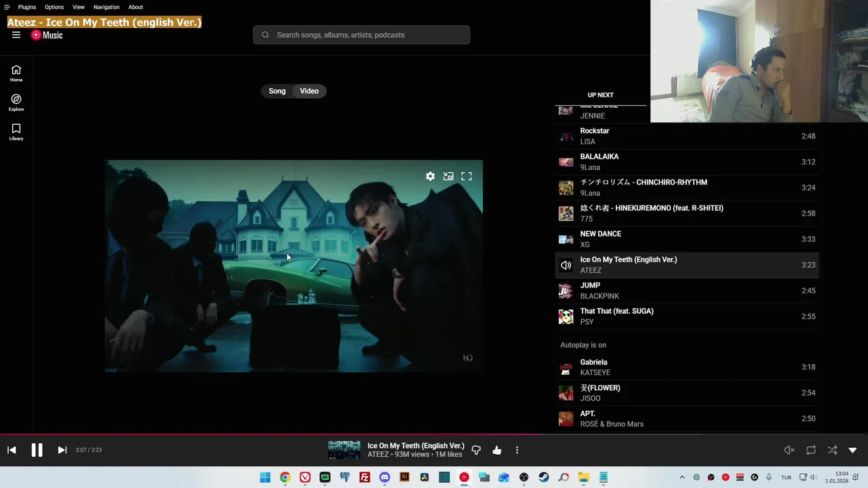Screen dimensions: 868x488
Task: Play FLOWER by JISOO
Action: point(687,393)
